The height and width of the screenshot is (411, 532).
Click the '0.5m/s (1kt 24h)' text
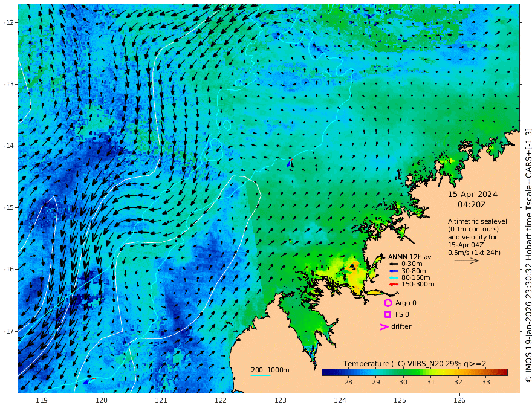(475, 253)
